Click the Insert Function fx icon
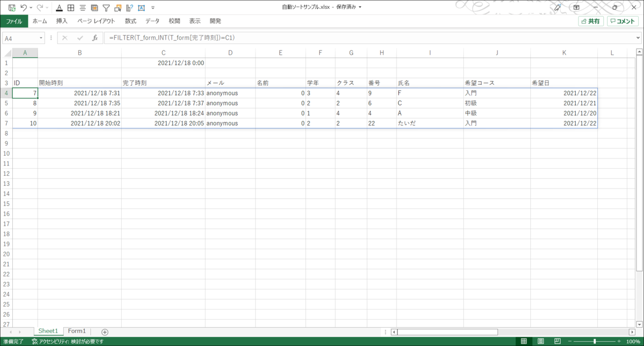Viewport: 644px width, 346px height. point(96,37)
